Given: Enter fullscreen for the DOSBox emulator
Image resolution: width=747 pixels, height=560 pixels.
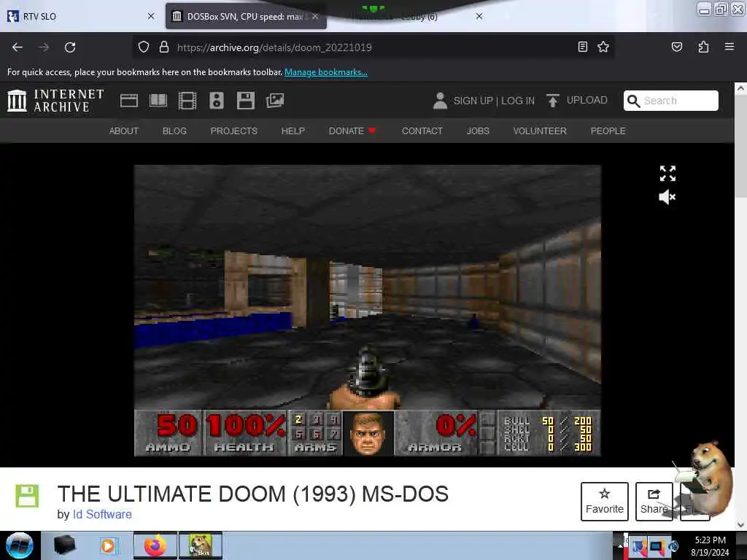Looking at the screenshot, I should pos(667,174).
